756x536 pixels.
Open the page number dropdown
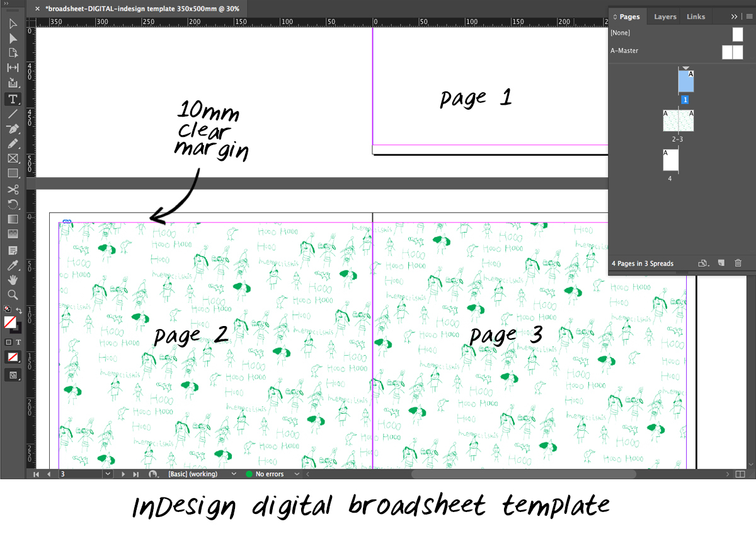pos(107,474)
